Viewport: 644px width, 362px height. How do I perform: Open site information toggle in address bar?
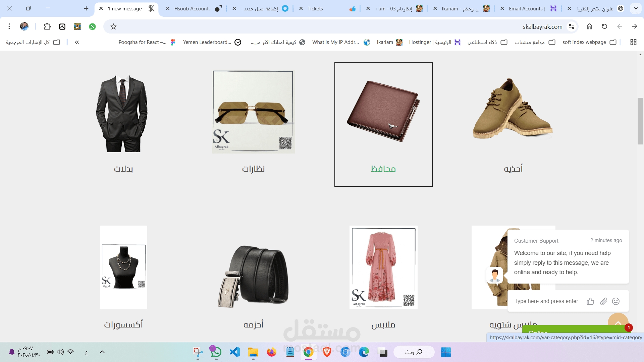click(572, 26)
